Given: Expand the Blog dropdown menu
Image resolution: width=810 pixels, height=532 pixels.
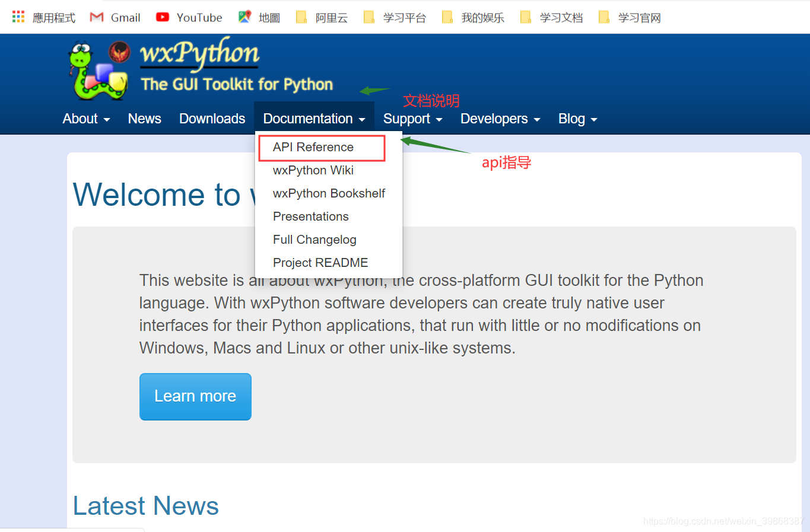Looking at the screenshot, I should tap(577, 119).
